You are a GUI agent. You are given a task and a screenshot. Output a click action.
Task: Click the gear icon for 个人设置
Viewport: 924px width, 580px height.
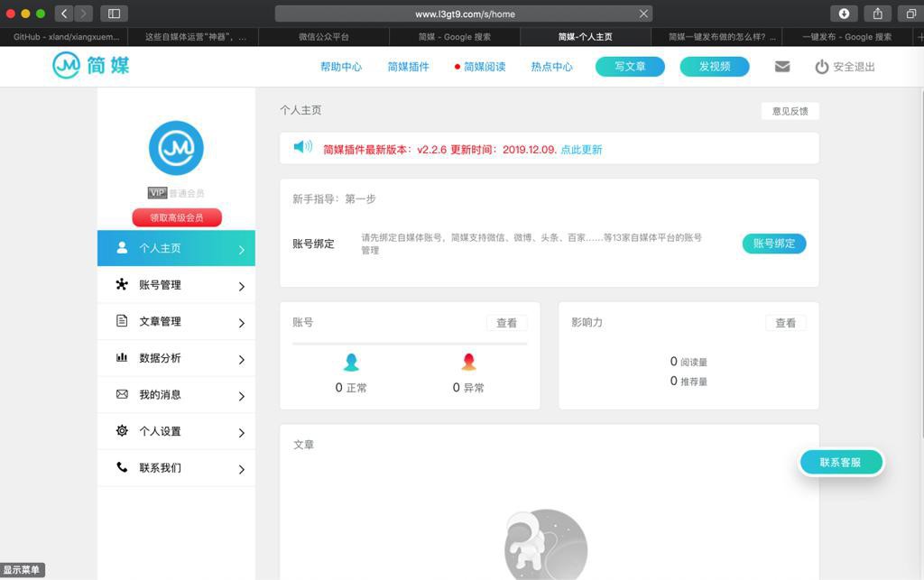(x=122, y=430)
